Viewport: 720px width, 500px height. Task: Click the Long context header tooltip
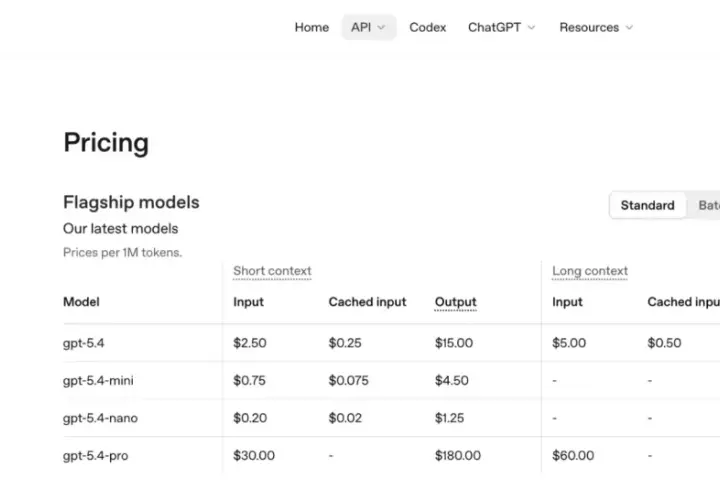pyautogui.click(x=590, y=271)
